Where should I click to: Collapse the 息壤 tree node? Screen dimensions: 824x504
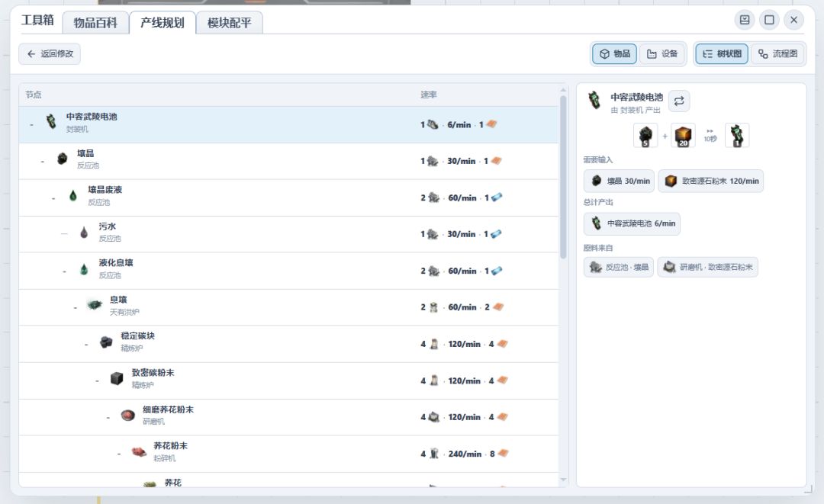point(75,307)
